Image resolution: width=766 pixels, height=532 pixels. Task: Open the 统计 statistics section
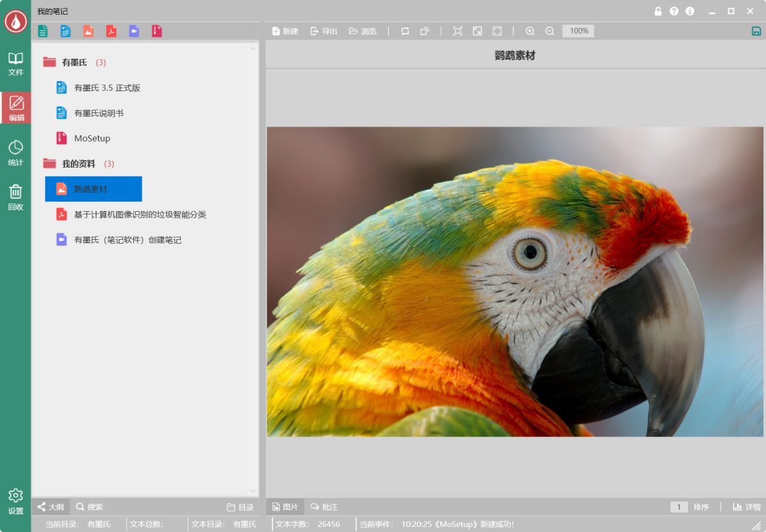[15, 153]
